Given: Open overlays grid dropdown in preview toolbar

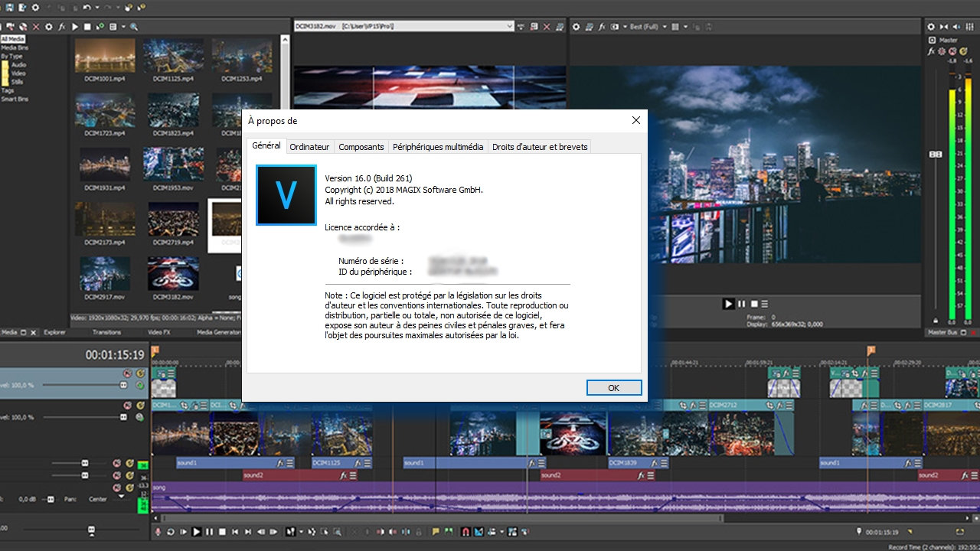Looking at the screenshot, I should pyautogui.click(x=686, y=27).
